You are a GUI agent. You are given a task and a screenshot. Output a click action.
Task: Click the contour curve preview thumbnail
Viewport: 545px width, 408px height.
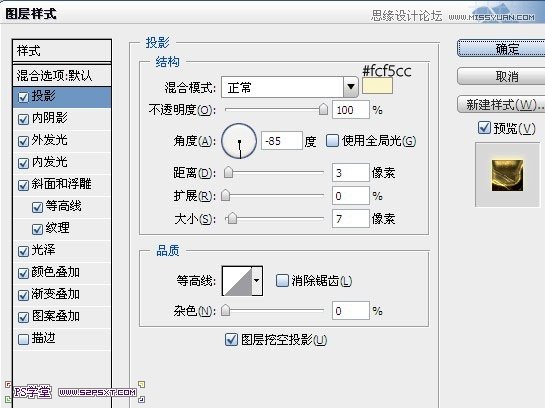pos(237,280)
